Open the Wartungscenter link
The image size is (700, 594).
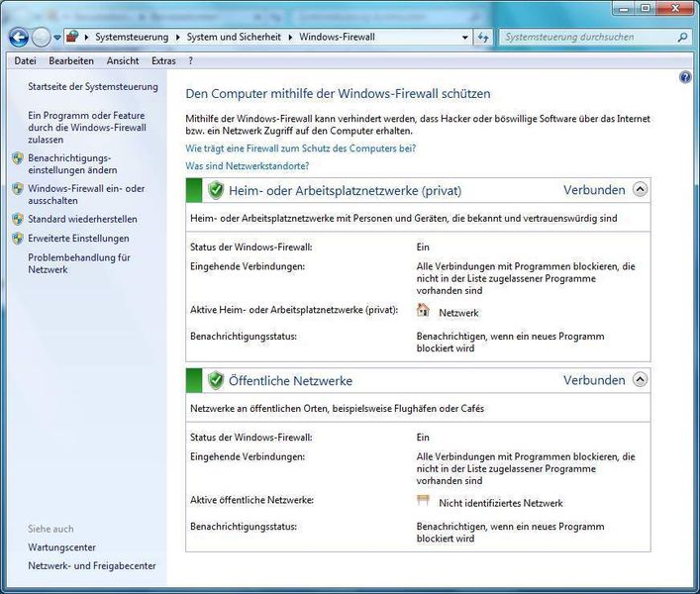pos(62,547)
